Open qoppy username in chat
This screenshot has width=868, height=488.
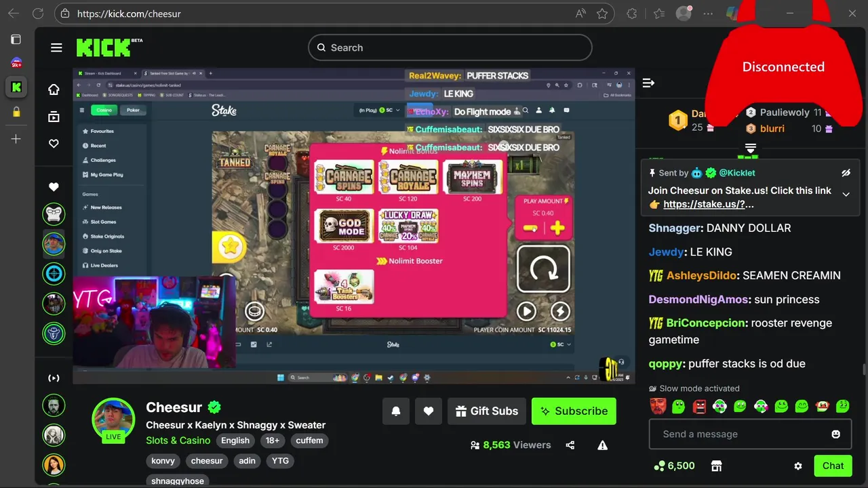666,364
